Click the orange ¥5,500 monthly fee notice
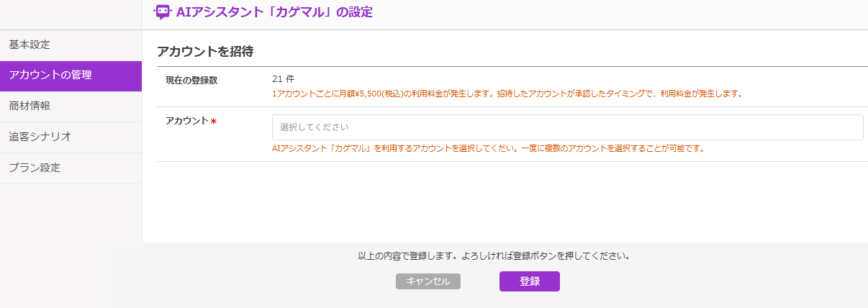 point(506,94)
